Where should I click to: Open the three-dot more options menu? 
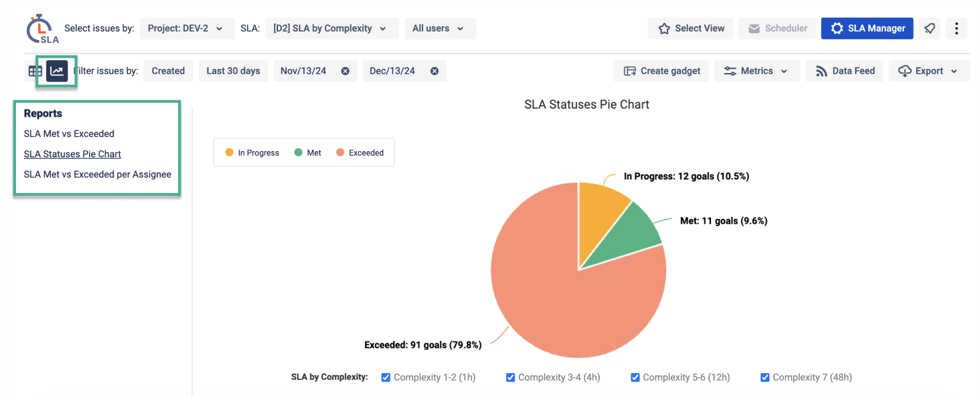coord(957,28)
